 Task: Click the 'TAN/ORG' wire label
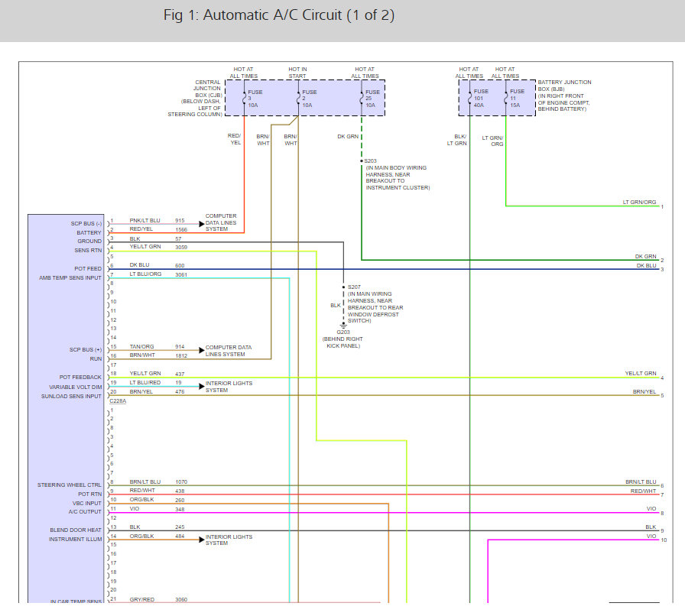(141, 346)
